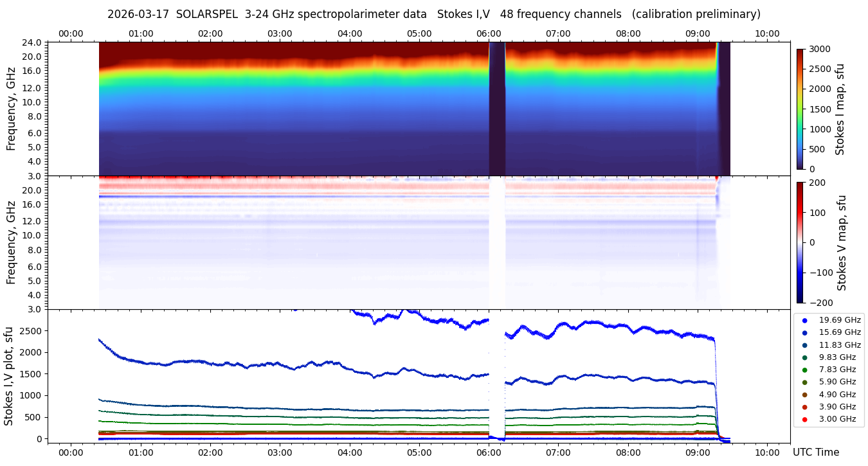
Task: Click the Stokes I map colorbar
Action: pyautogui.click(x=800, y=109)
